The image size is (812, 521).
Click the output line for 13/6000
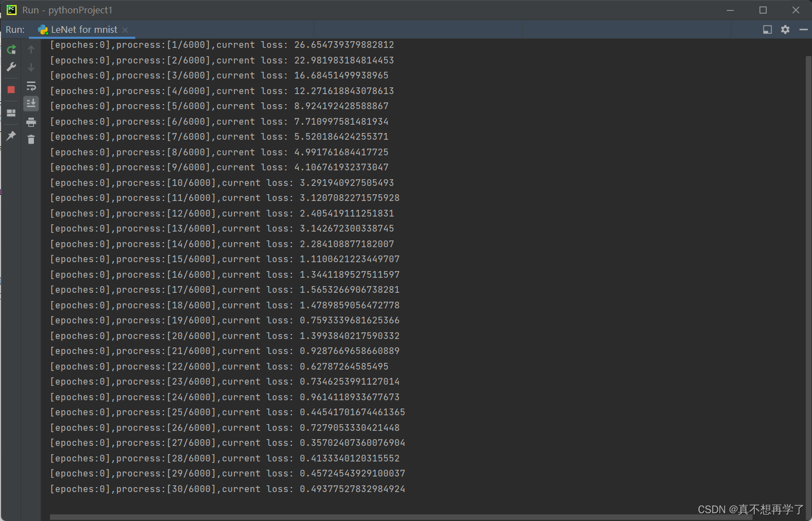coord(222,228)
